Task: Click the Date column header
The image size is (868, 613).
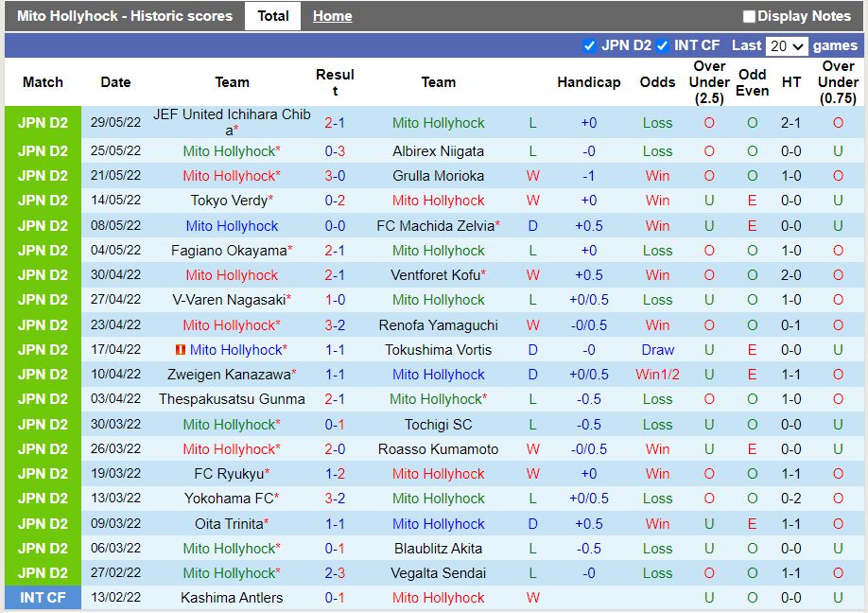Action: click(115, 82)
